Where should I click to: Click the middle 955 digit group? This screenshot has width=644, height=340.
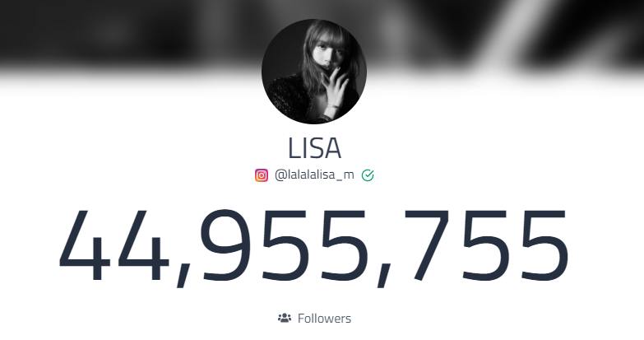pyautogui.click(x=283, y=246)
